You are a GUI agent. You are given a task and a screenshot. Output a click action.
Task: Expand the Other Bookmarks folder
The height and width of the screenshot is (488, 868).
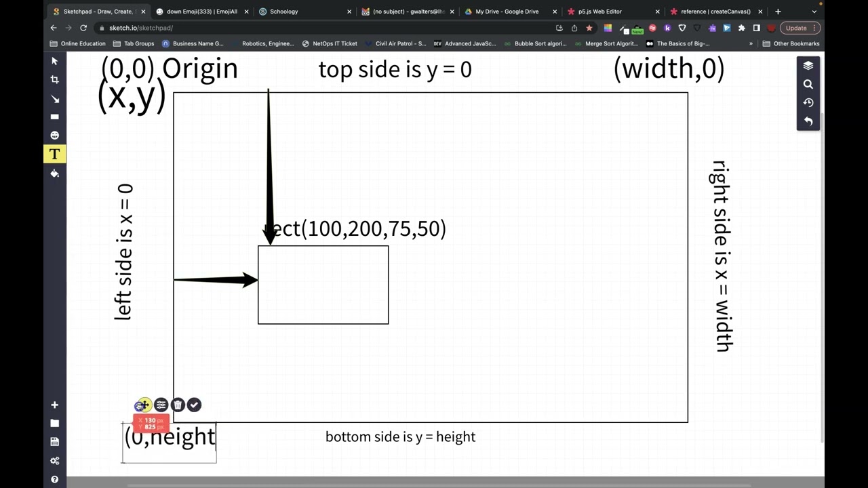tap(791, 43)
